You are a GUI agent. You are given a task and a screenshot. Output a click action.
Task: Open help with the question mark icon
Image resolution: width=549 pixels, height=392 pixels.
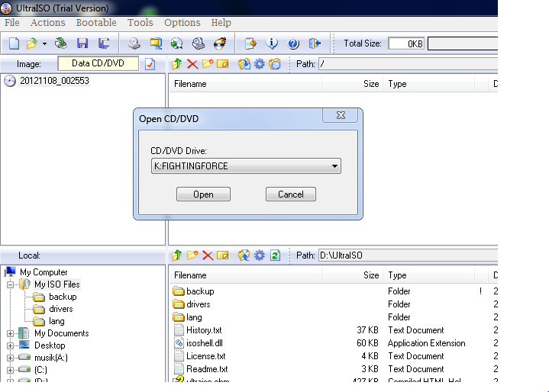pyautogui.click(x=293, y=43)
